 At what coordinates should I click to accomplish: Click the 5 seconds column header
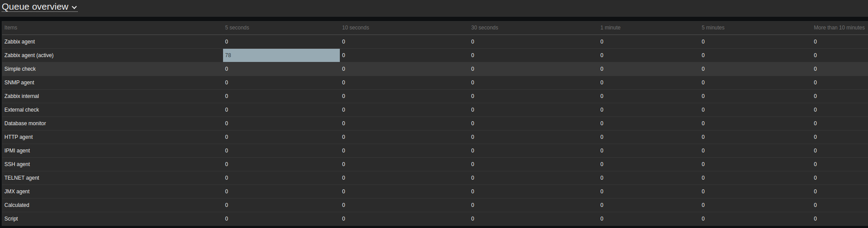[x=237, y=28]
